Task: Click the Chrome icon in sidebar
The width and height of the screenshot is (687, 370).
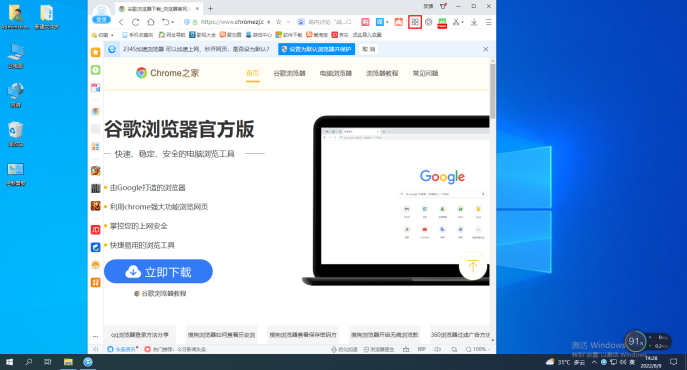Action: click(x=96, y=111)
